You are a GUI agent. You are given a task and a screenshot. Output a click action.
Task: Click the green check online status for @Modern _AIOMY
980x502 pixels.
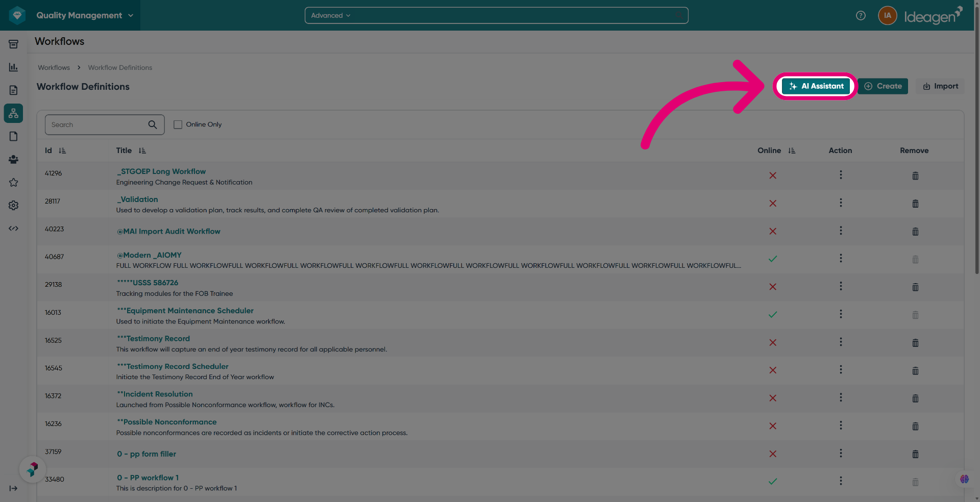(773, 259)
